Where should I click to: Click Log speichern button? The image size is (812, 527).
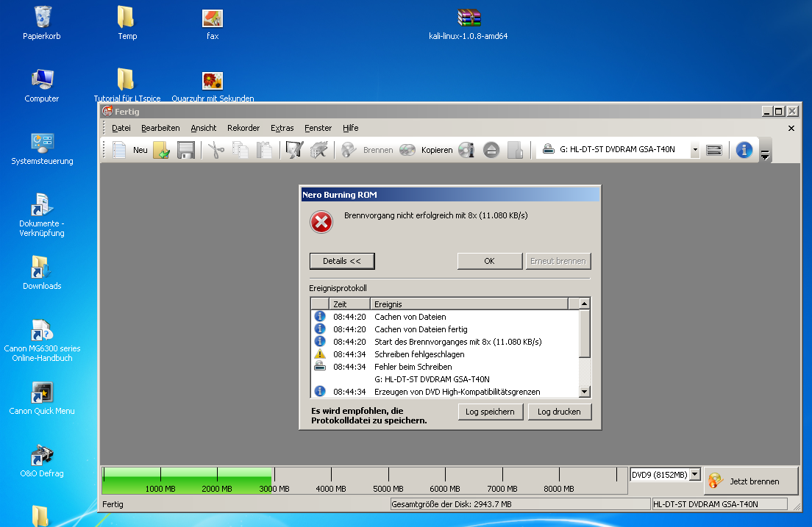coord(491,412)
